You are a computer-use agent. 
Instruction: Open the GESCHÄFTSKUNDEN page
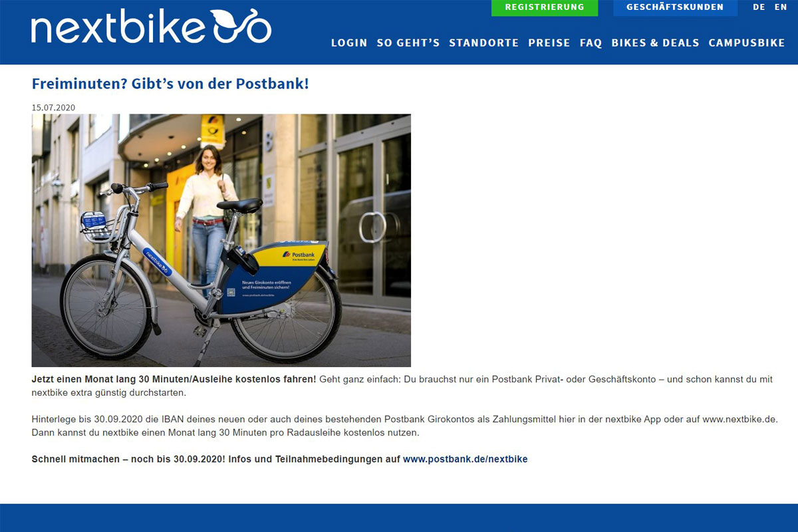pyautogui.click(x=675, y=7)
